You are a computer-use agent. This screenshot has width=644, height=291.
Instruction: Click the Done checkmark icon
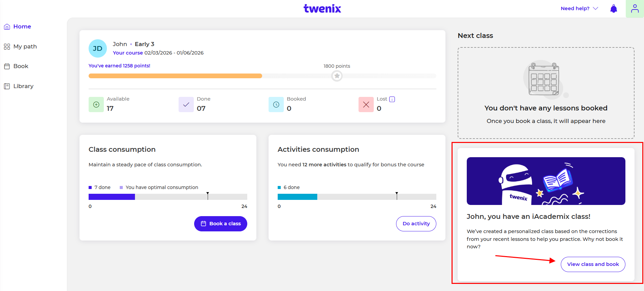186,104
